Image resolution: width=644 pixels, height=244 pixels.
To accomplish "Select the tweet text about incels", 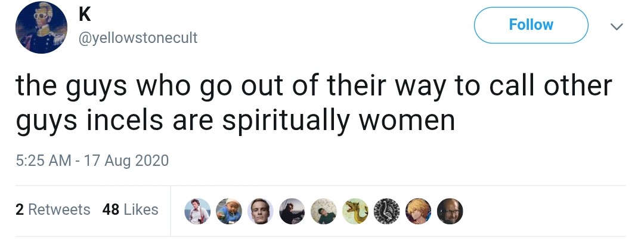I will click(314, 103).
